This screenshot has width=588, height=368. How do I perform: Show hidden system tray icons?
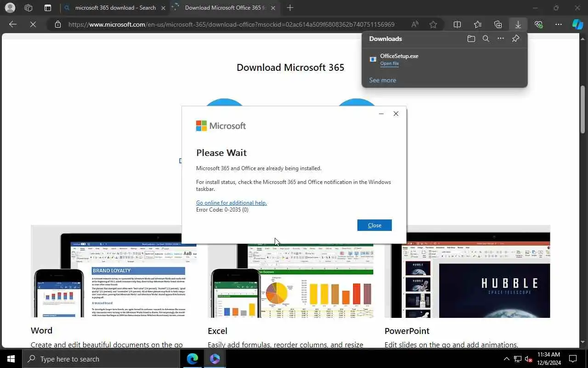[506, 359]
